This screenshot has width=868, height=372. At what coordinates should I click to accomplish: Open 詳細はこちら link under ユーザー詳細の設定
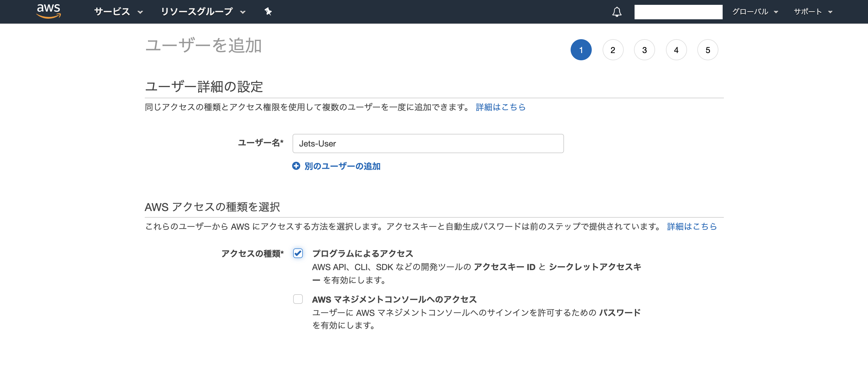pyautogui.click(x=500, y=107)
